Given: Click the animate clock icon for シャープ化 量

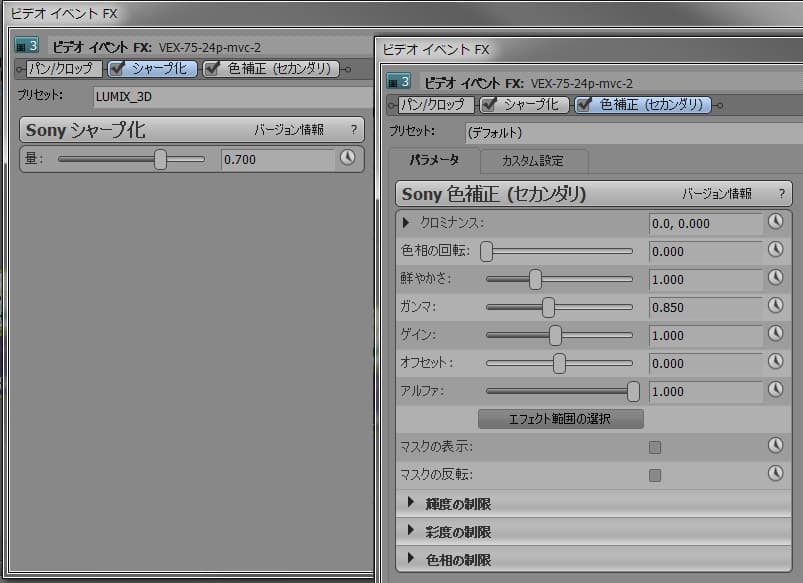Looking at the screenshot, I should [x=347, y=158].
